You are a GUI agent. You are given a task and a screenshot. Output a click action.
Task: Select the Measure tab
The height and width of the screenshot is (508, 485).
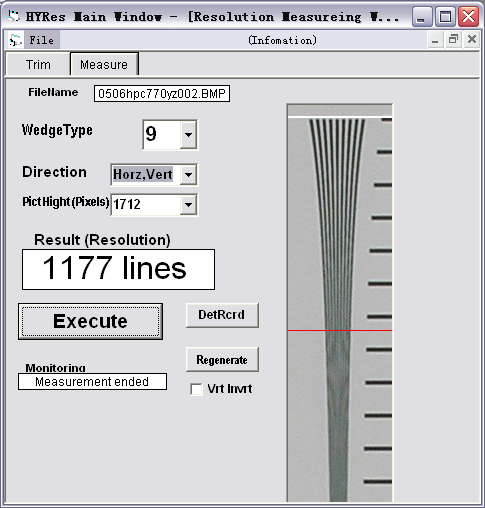(x=104, y=64)
